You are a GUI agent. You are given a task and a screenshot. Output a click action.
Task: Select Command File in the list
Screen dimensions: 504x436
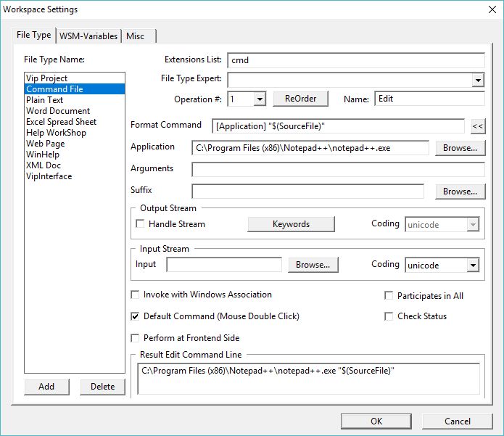pos(75,89)
